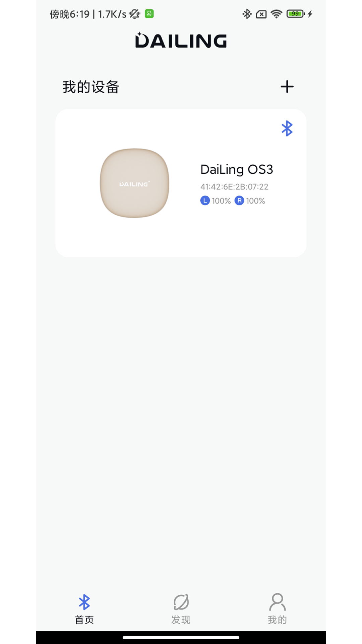Viewport: 362px width, 644px height.
Task: Tap the DAILING logo at top
Action: [x=181, y=40]
